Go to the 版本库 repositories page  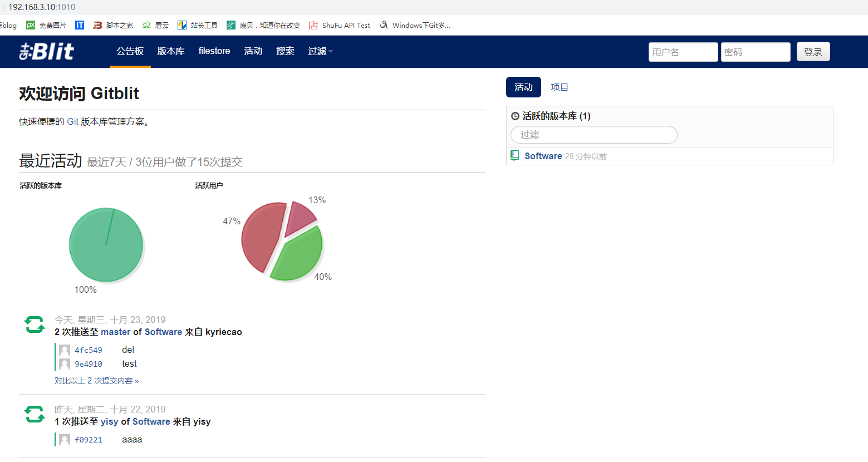[171, 51]
